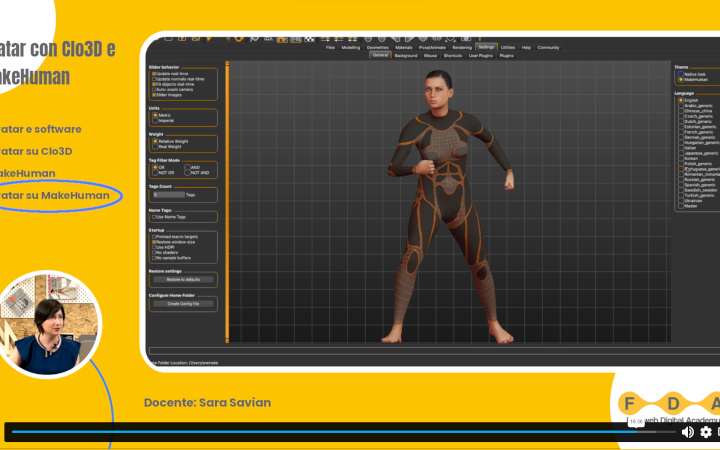Image resolution: width=720 pixels, height=450 pixels.
Task: Open the video player settings gear
Action: [x=706, y=432]
